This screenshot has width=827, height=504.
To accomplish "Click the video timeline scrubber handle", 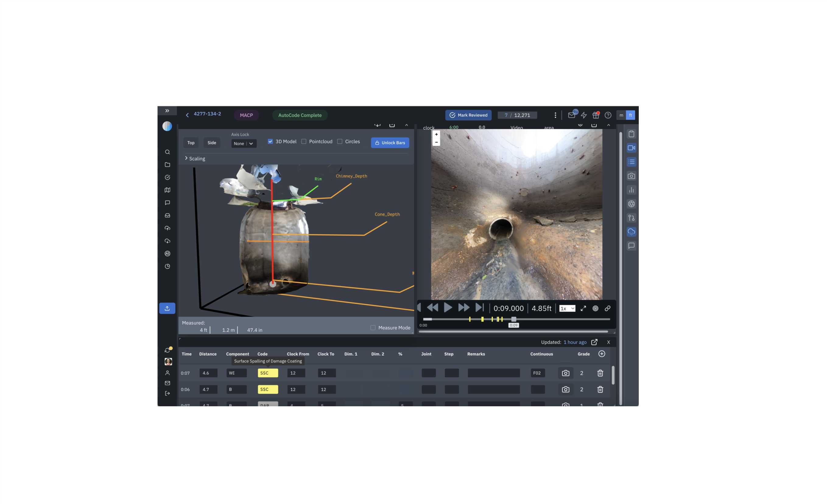I will pyautogui.click(x=513, y=319).
